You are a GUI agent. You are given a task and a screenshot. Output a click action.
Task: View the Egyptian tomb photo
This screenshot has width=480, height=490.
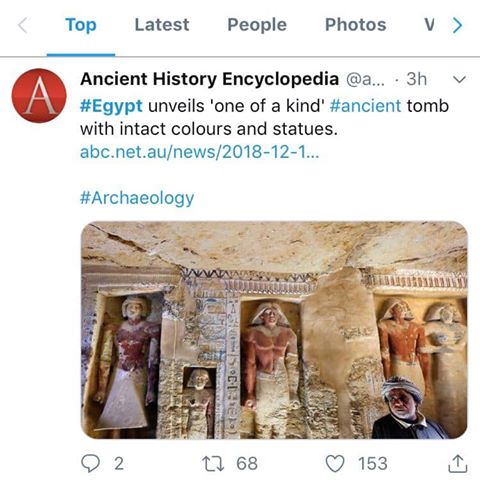pos(274,330)
